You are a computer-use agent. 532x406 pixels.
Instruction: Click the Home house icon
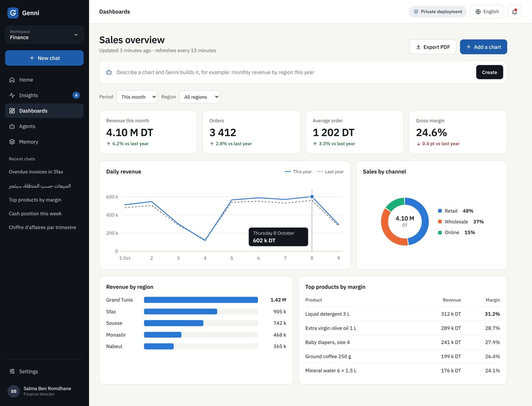12,80
